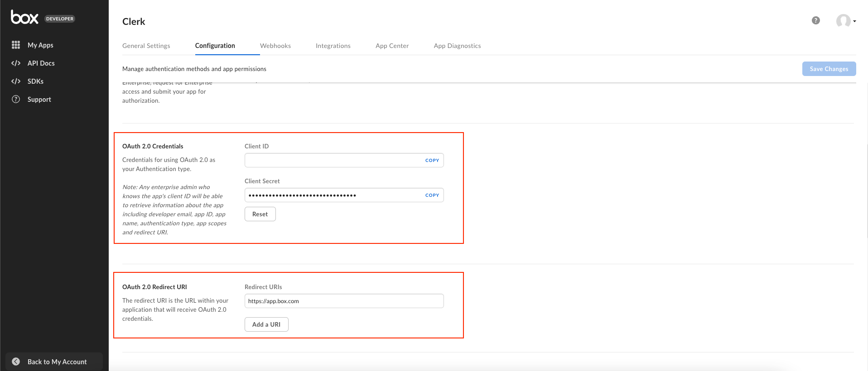
Task: Click the SDKs code icon
Action: click(x=16, y=81)
